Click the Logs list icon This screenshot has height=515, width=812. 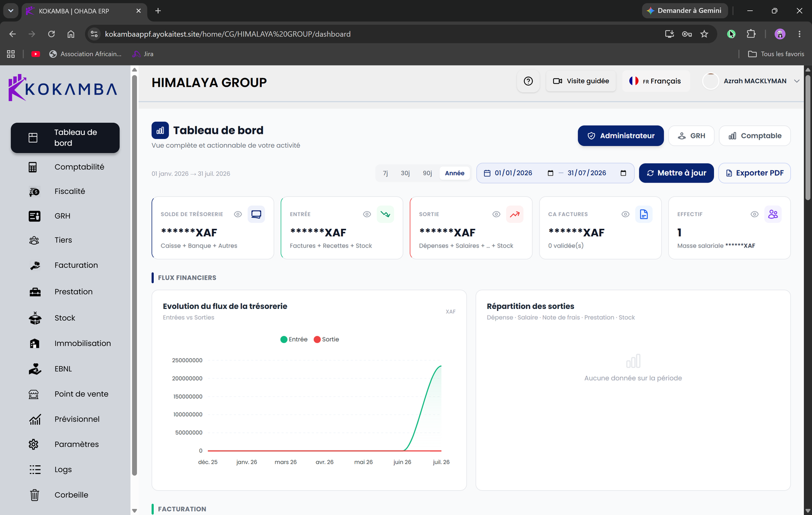point(35,470)
